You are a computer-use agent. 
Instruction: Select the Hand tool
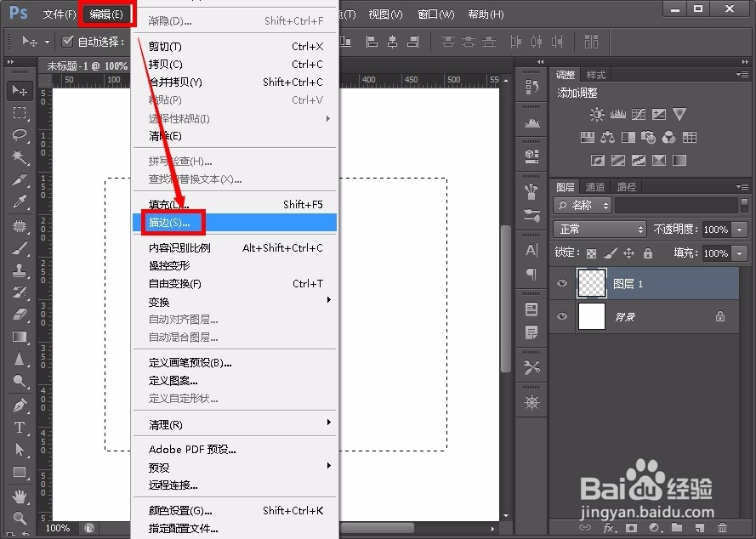coord(20,496)
